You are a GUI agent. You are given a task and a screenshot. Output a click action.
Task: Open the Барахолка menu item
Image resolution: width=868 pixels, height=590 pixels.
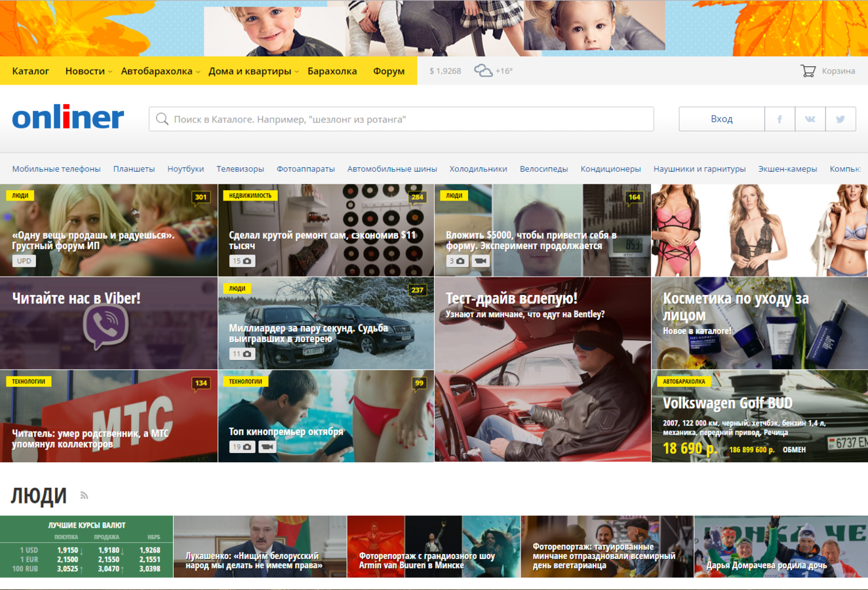[332, 71]
